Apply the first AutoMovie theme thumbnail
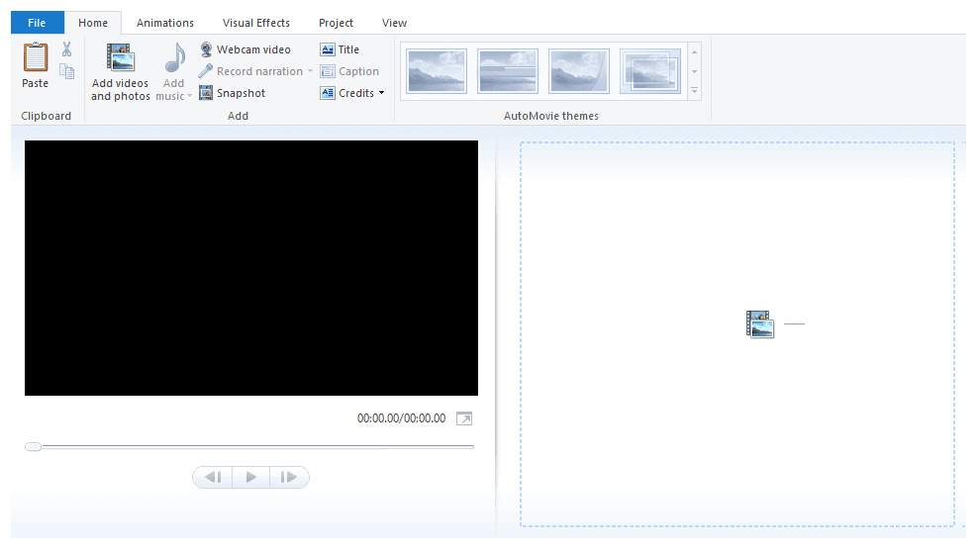This screenshot has width=980, height=553. click(437, 71)
